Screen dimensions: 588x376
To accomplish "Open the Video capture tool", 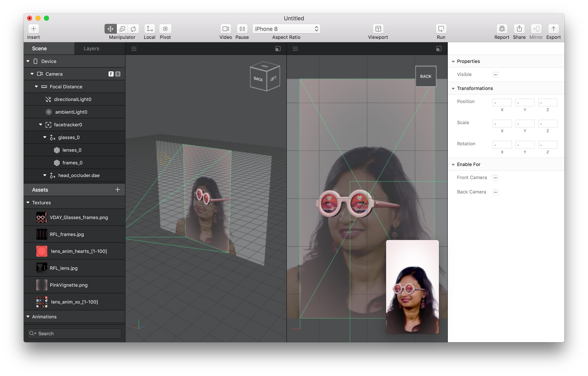I will point(226,29).
